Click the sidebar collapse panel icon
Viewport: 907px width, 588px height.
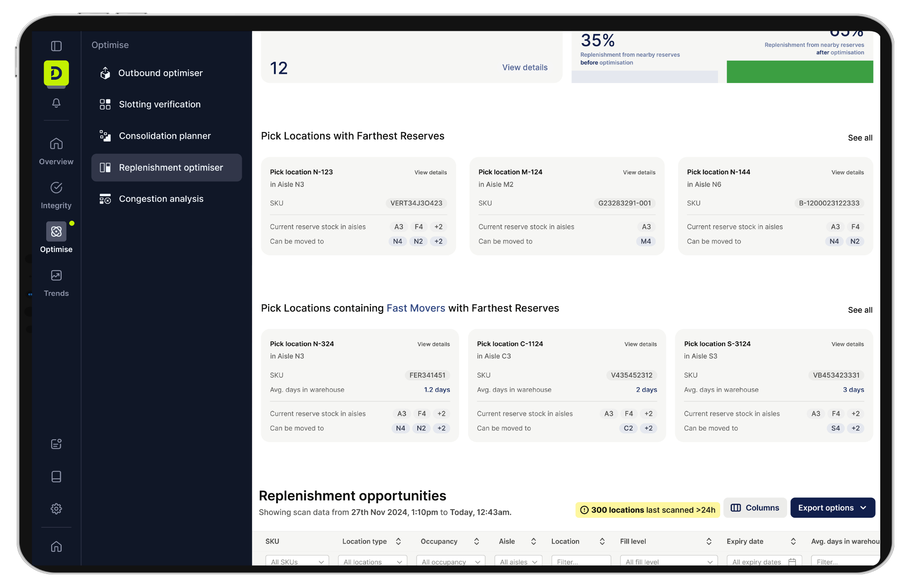(56, 46)
